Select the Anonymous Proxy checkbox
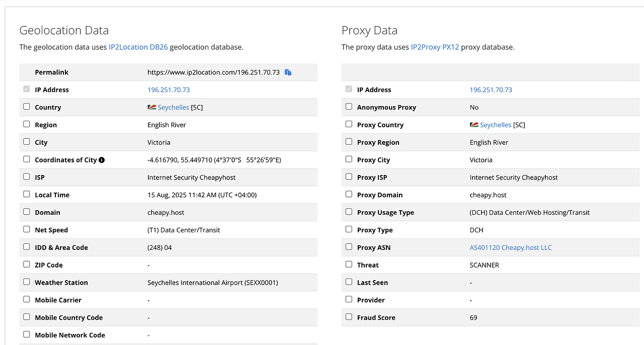644x345 pixels. (x=349, y=107)
